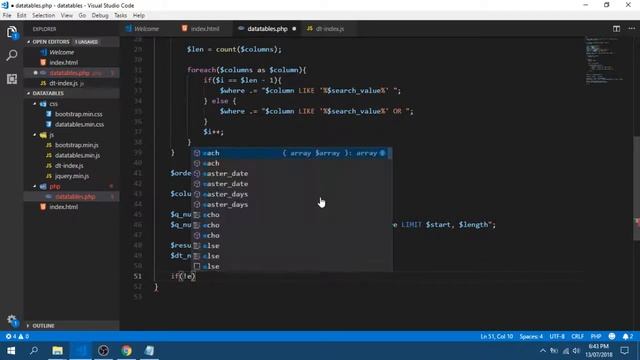Change encoding via UTF-8 in status bar
Screen dimensions: 640x360
coord(557,336)
